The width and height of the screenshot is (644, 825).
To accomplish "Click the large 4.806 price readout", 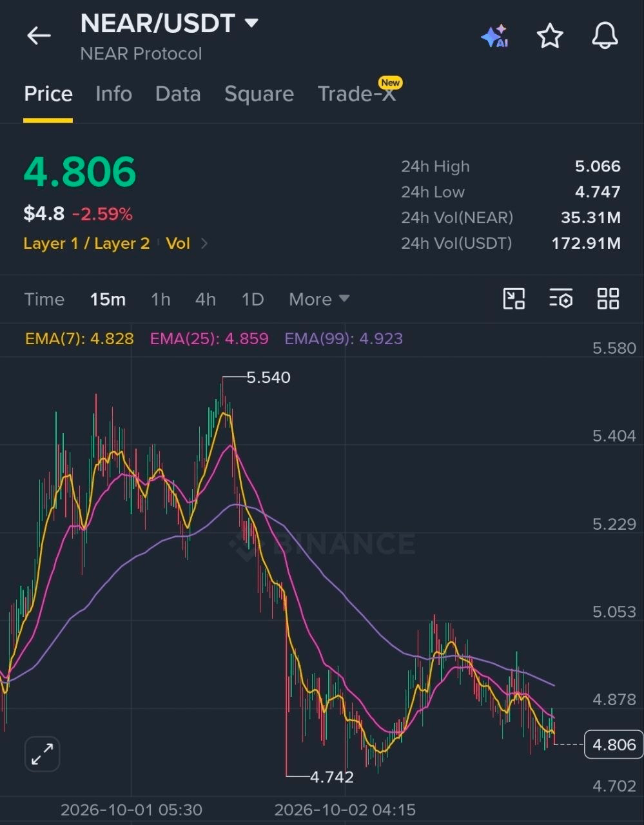I will [80, 171].
